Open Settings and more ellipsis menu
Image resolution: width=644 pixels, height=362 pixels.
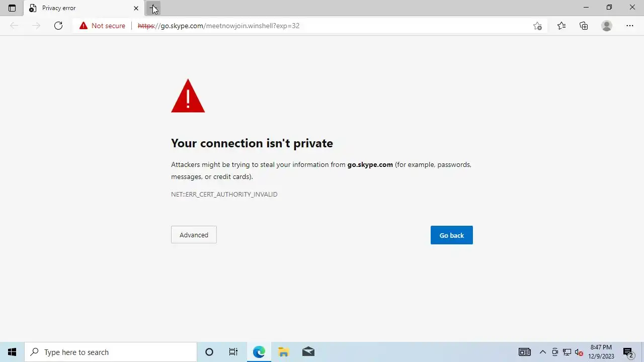click(x=630, y=26)
